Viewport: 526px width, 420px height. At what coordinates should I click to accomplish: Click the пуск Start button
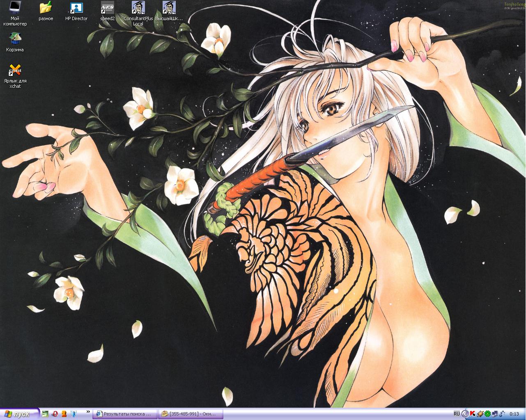click(19, 414)
